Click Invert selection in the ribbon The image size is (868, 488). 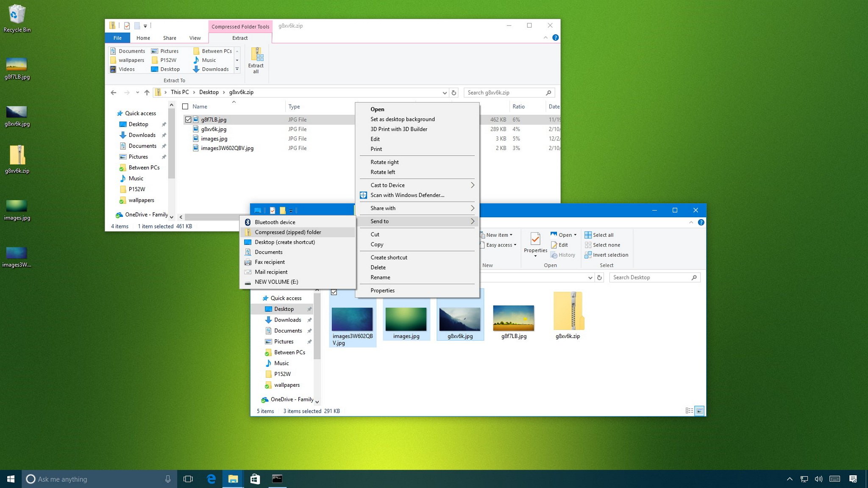(606, 255)
